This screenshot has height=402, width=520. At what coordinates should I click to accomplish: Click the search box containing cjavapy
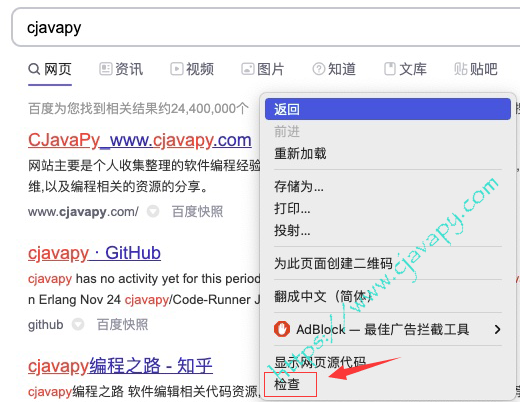[x=266, y=27]
